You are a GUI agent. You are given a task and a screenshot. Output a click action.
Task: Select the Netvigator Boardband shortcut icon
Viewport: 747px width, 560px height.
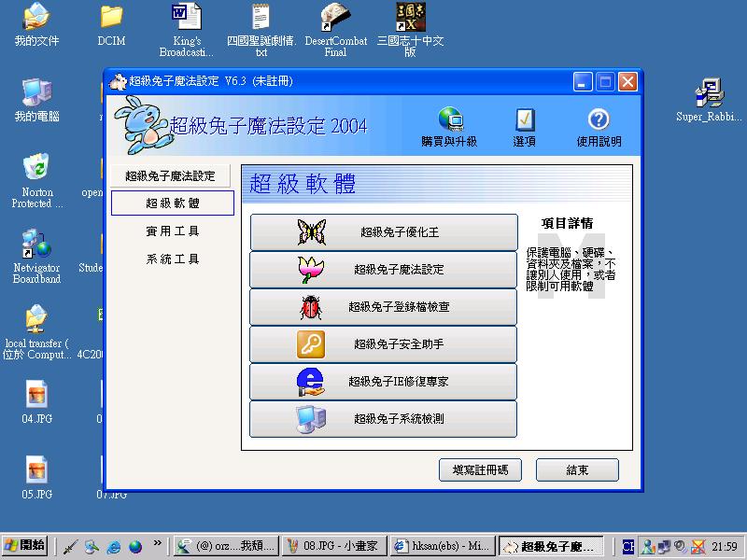pyautogui.click(x=36, y=256)
